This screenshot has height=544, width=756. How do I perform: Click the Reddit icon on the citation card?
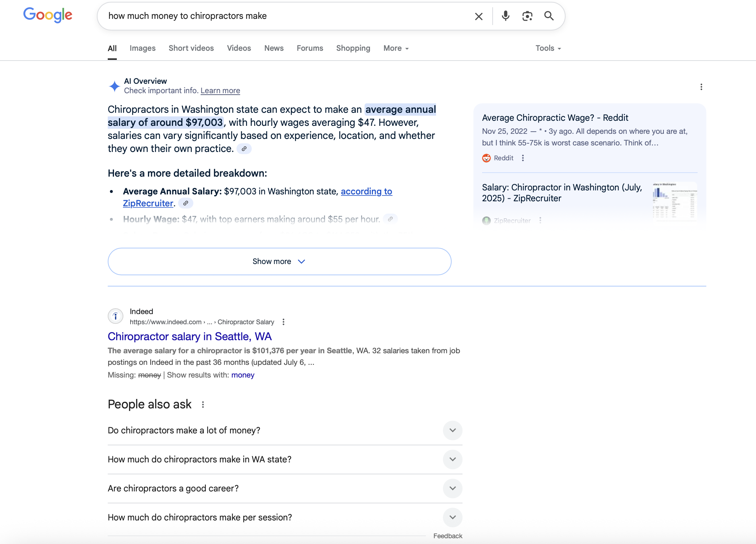point(486,158)
